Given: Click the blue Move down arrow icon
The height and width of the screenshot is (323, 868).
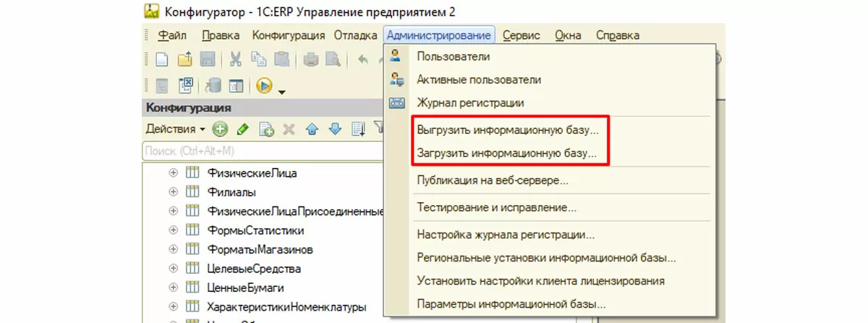Looking at the screenshot, I should pyautogui.click(x=334, y=129).
